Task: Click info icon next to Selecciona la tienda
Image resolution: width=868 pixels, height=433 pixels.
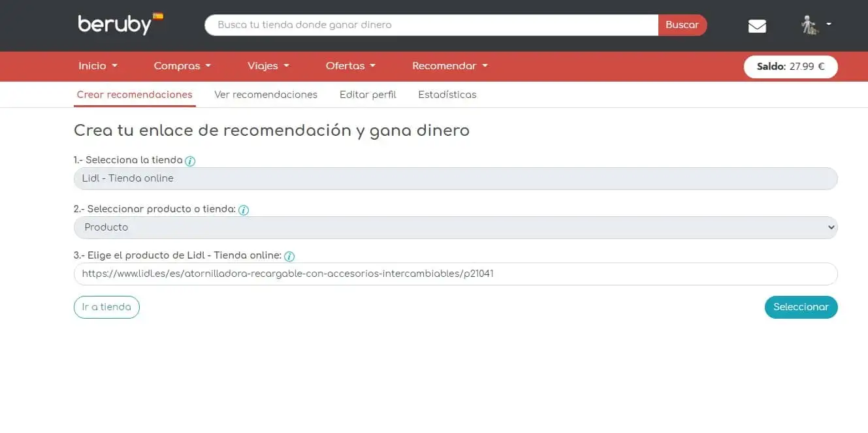Action: tap(190, 161)
